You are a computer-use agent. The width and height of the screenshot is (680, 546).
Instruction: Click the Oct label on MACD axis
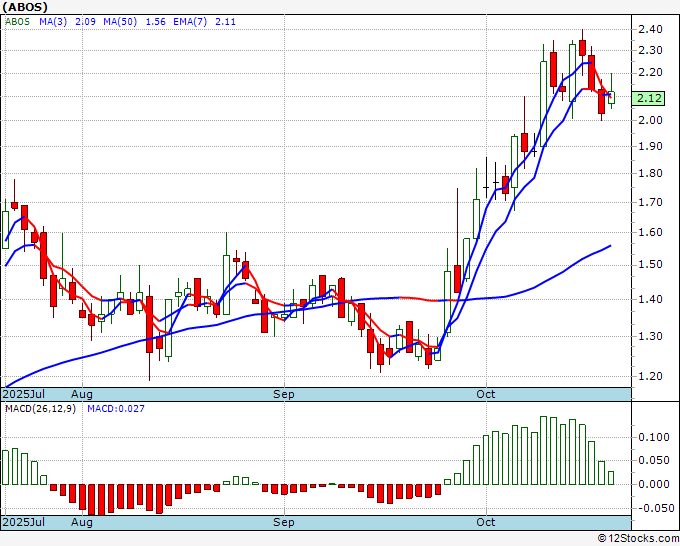pyautogui.click(x=485, y=522)
